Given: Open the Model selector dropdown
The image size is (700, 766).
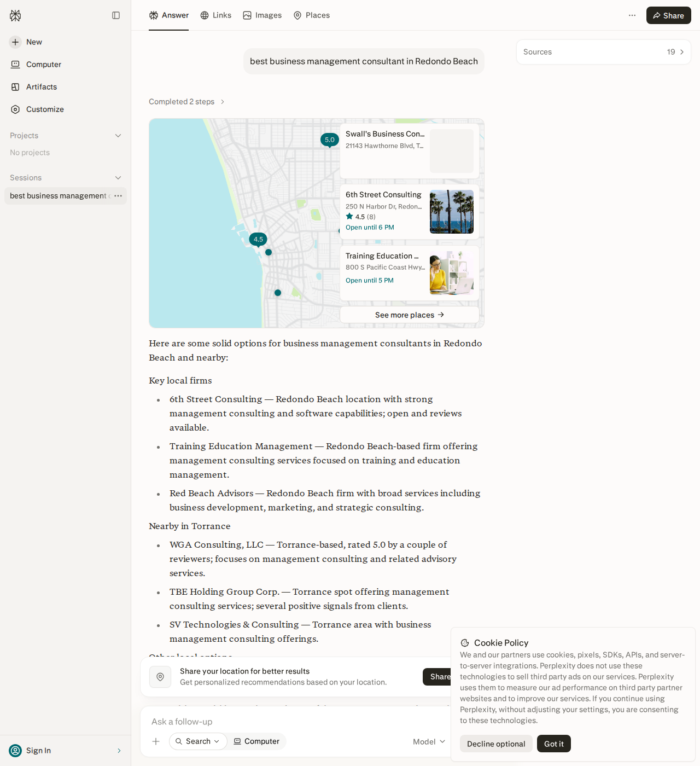Looking at the screenshot, I should coord(429,742).
